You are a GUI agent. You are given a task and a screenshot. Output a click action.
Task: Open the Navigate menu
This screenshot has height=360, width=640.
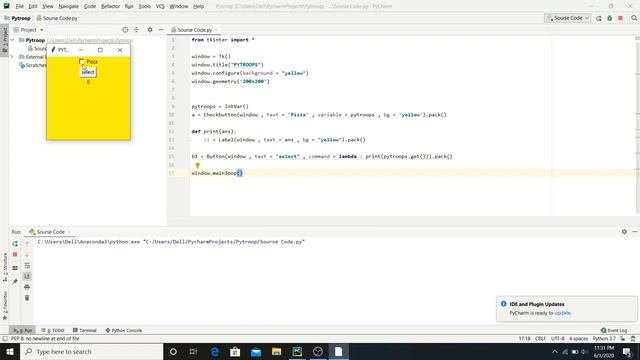click(x=68, y=7)
